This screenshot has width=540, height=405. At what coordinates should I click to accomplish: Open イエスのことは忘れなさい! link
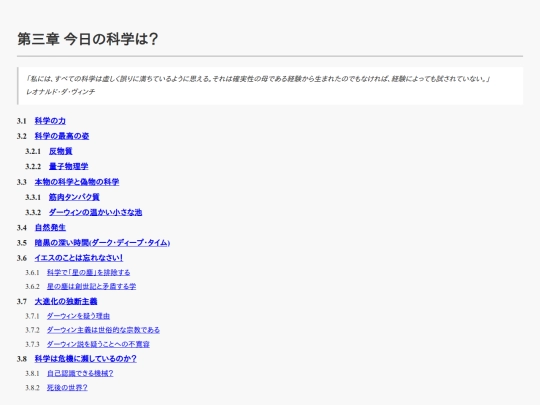[79, 258]
